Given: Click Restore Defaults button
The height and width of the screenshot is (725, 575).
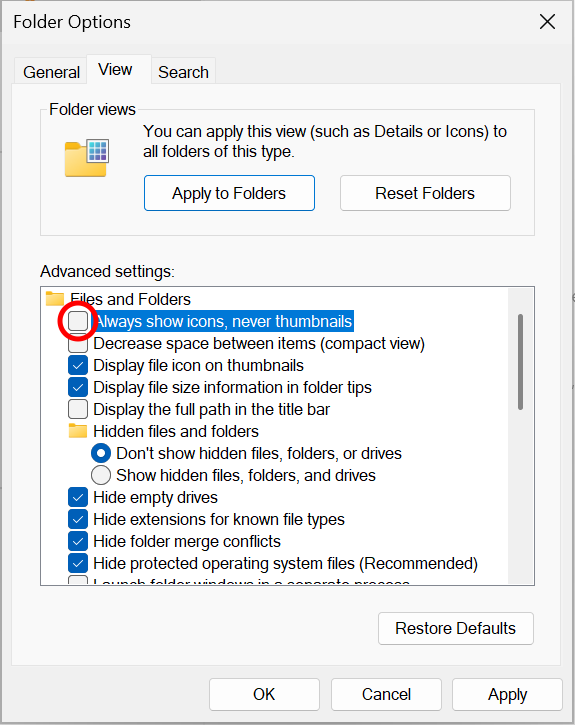Looking at the screenshot, I should coord(456,628).
